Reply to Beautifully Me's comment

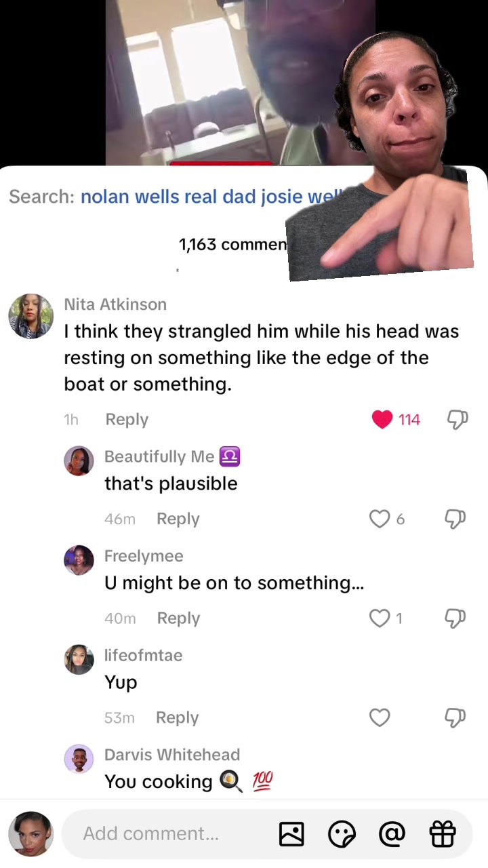coord(178,519)
